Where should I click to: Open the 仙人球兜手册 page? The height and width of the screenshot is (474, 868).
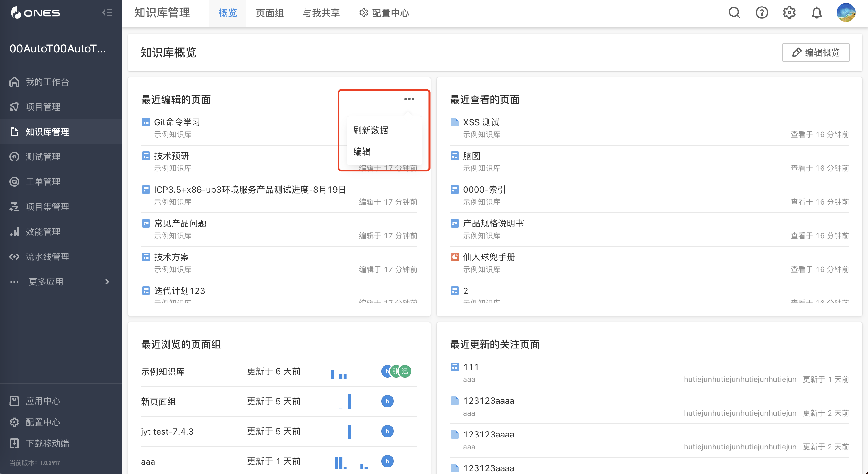coord(489,257)
